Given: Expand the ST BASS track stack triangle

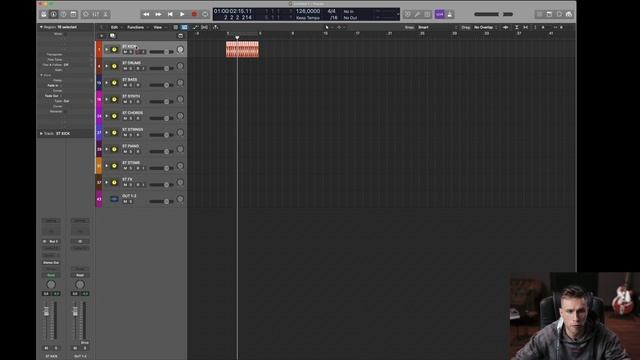Looking at the screenshot, I should 107,83.
